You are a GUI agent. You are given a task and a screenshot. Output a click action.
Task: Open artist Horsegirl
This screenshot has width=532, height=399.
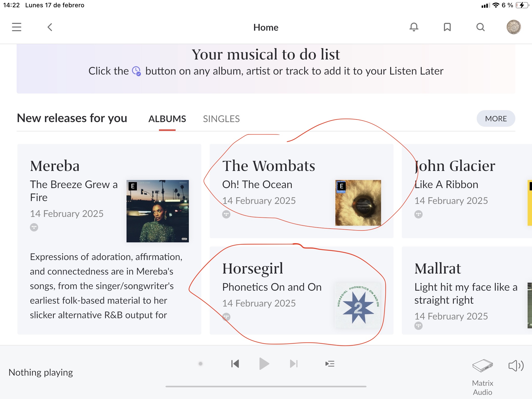click(252, 268)
